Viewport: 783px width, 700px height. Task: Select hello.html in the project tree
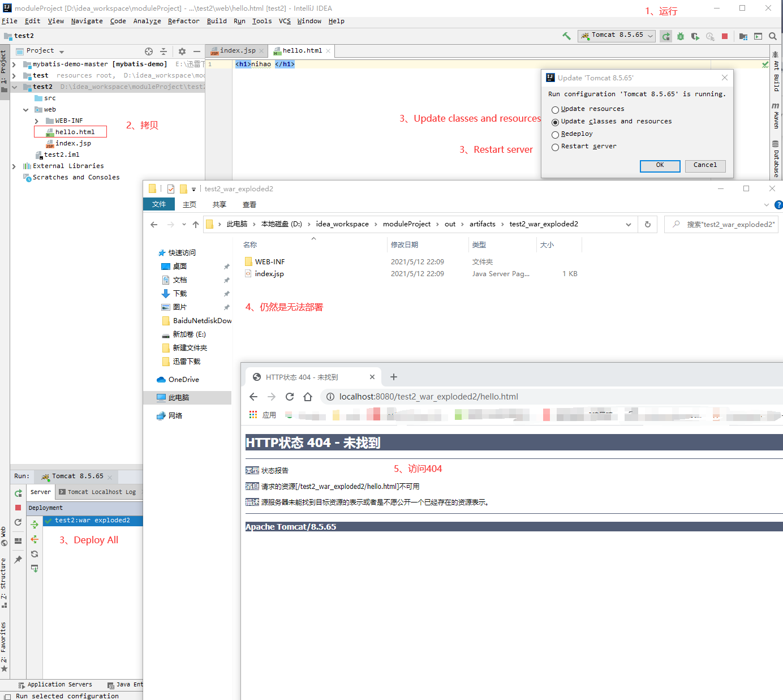tap(70, 132)
